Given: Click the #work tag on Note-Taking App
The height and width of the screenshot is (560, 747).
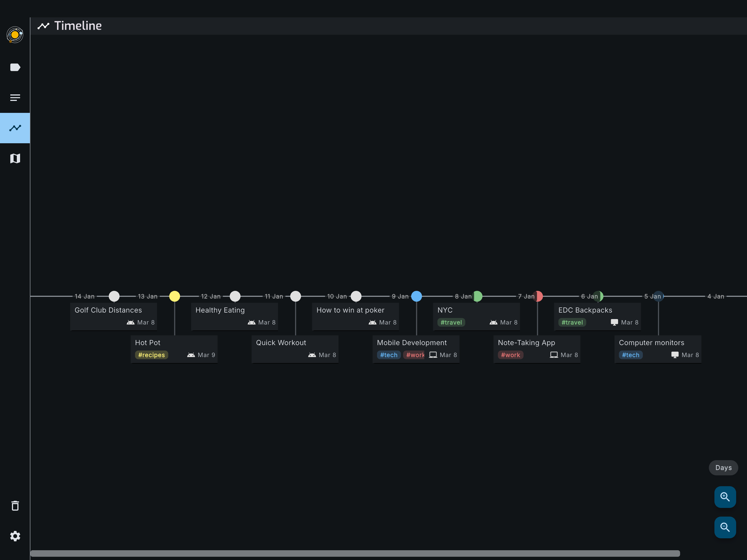Looking at the screenshot, I should 511,355.
